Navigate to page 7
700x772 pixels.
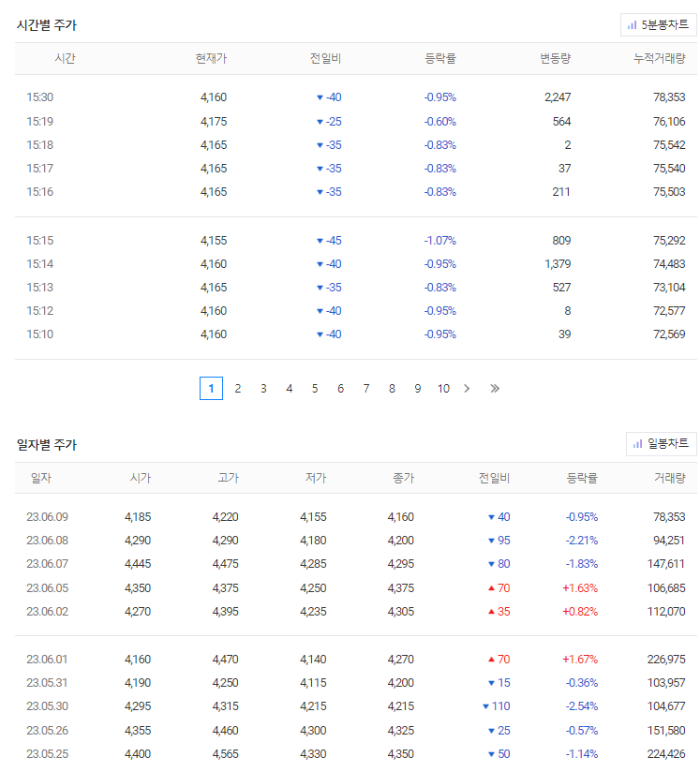point(366,389)
